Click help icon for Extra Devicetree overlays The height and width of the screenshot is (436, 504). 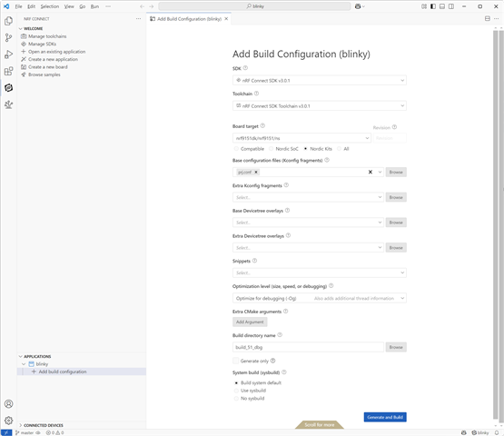pyautogui.click(x=288, y=235)
